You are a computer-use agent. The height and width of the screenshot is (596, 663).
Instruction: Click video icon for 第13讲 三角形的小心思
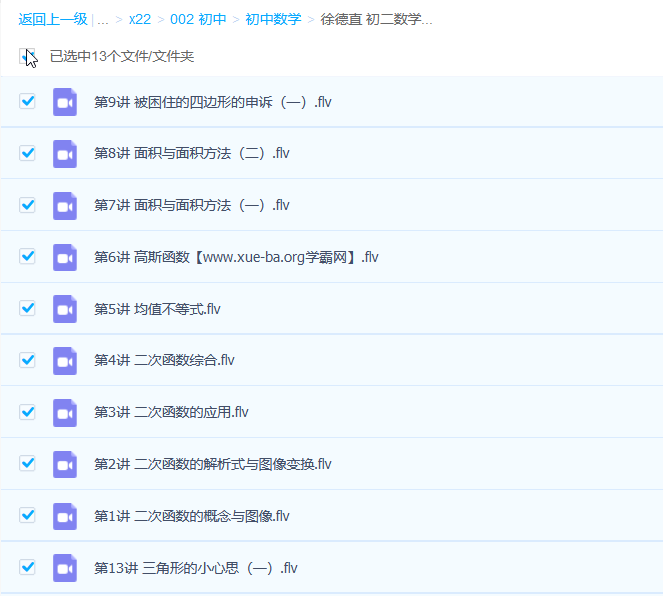[x=65, y=568]
